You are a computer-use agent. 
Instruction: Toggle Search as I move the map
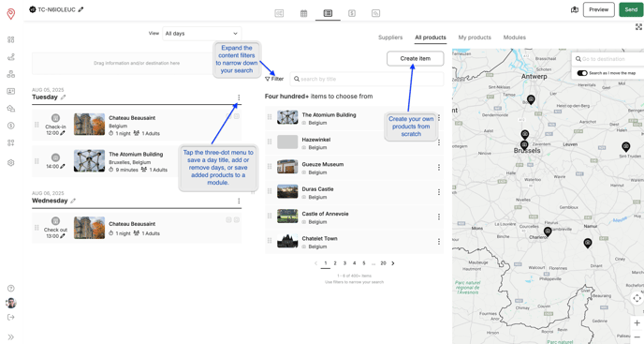click(582, 73)
